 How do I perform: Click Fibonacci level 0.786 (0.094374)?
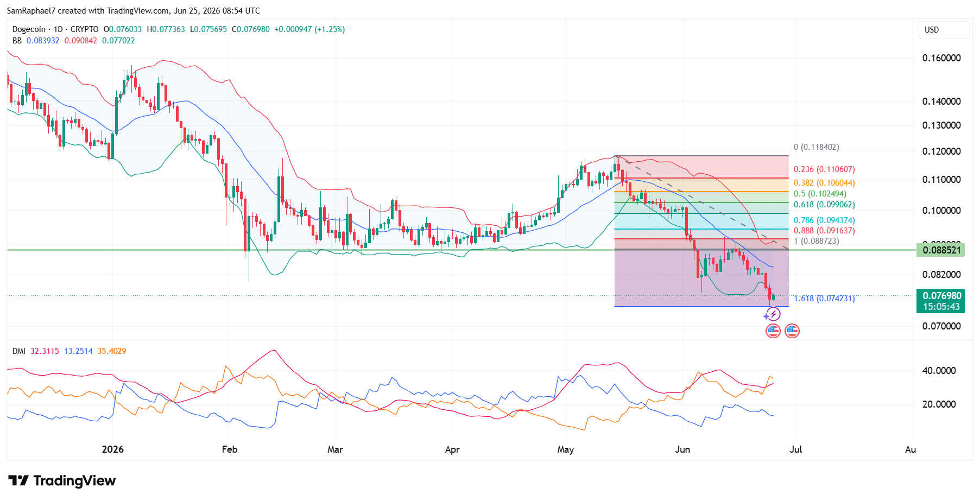[x=824, y=220]
